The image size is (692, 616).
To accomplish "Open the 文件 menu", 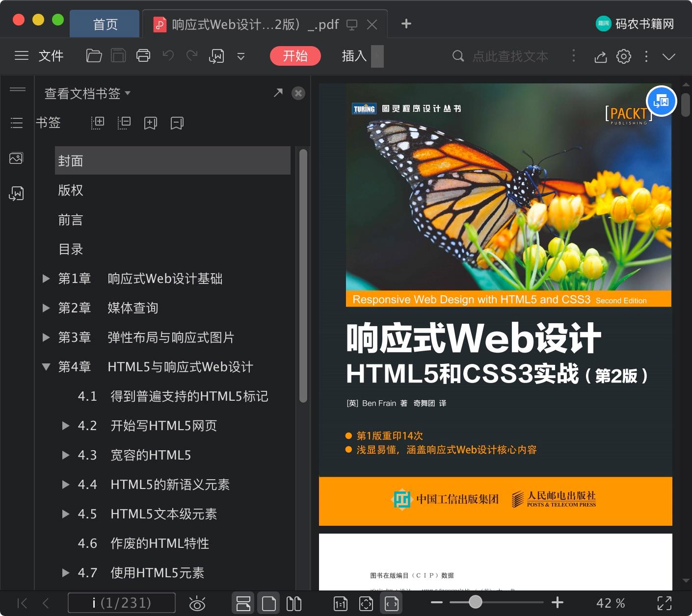I will click(51, 56).
